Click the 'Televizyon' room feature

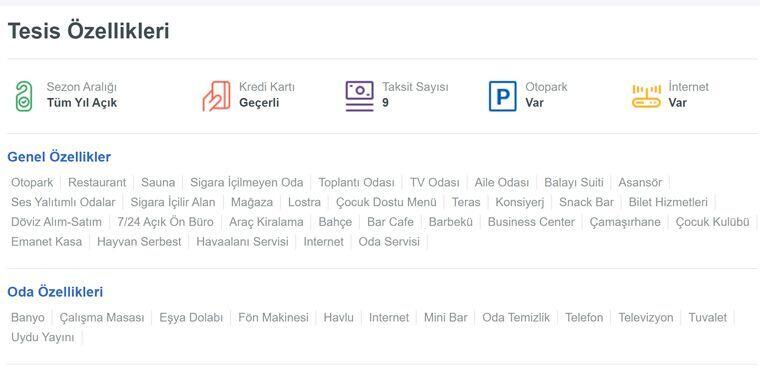pos(646,318)
